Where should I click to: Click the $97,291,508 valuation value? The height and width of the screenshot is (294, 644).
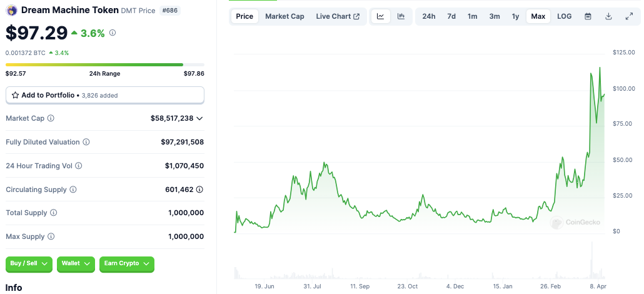[x=183, y=142]
